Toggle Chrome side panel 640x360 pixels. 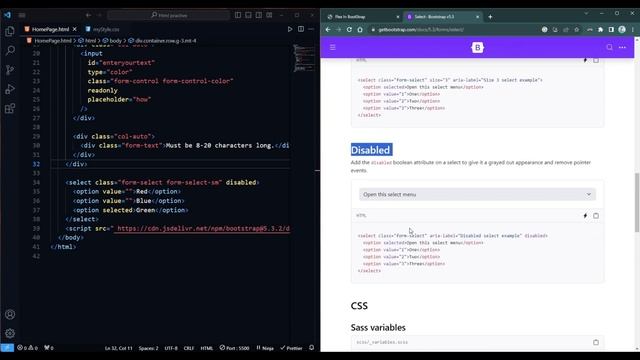[611, 29]
